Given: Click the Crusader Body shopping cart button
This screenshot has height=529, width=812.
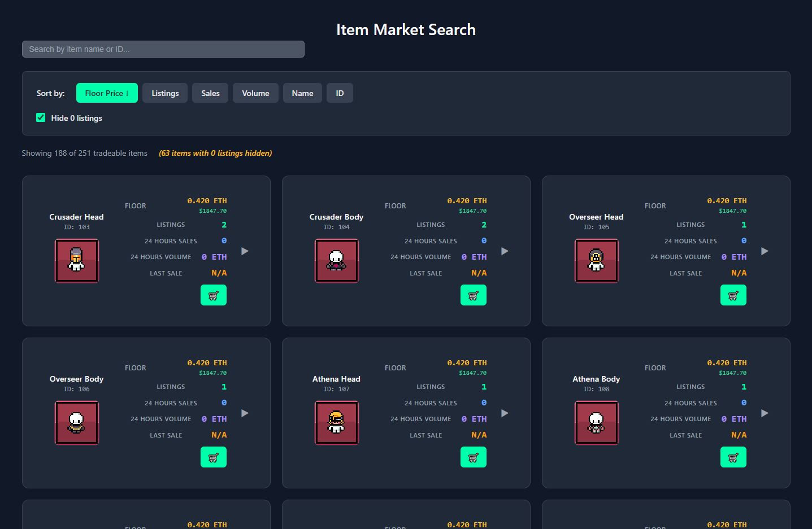Looking at the screenshot, I should (x=473, y=295).
